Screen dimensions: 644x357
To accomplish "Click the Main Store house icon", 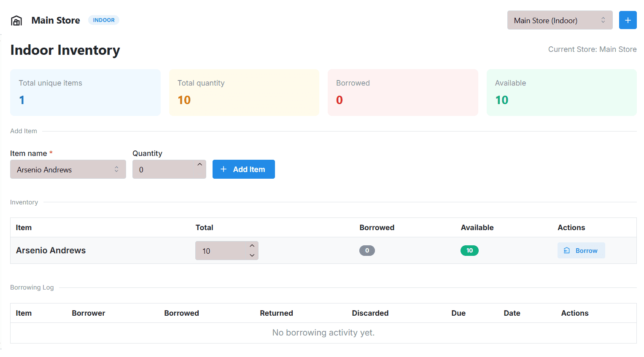I will [x=16, y=20].
